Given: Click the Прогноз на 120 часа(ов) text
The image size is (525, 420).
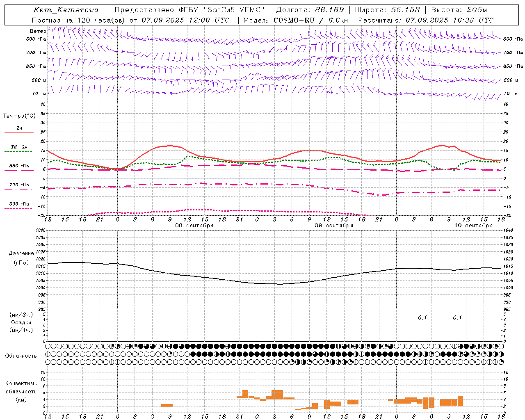Looking at the screenshot, I should (79, 20).
